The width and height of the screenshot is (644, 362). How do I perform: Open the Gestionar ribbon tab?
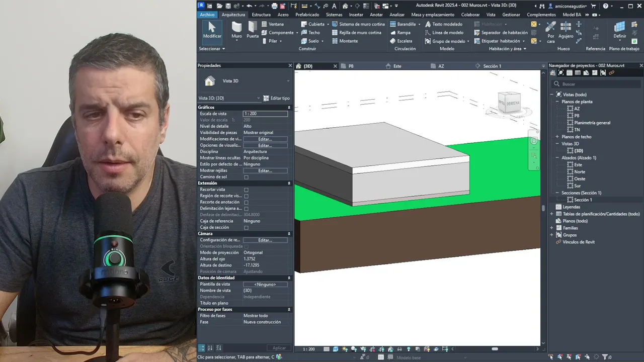pos(511,15)
